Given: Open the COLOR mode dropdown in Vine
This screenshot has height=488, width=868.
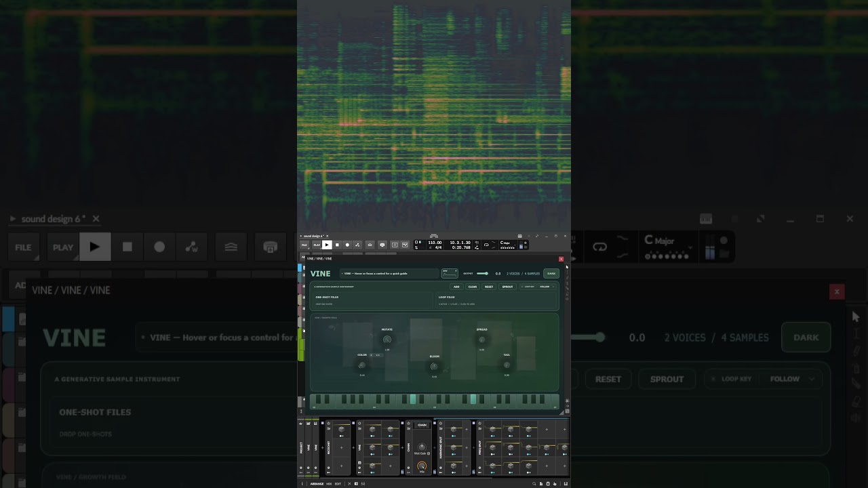Looking at the screenshot, I should point(375,354).
